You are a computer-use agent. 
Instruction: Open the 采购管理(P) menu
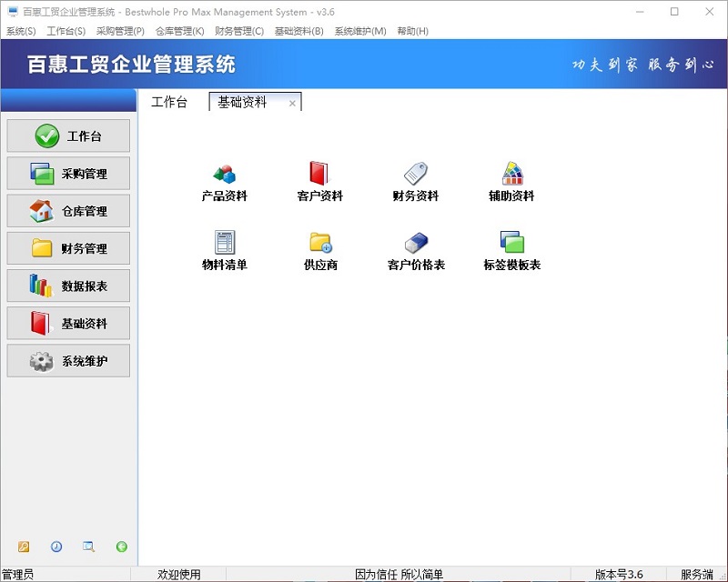pos(120,31)
